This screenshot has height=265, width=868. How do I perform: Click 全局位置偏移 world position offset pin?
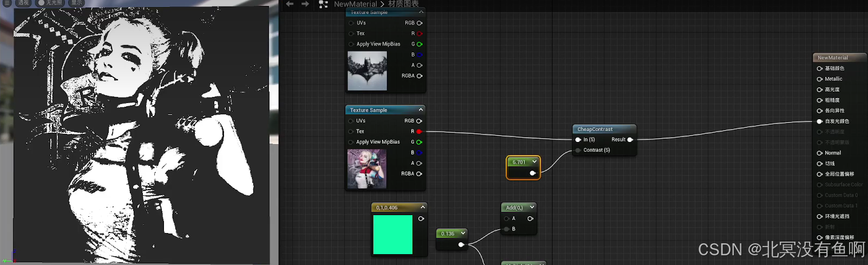tap(820, 174)
